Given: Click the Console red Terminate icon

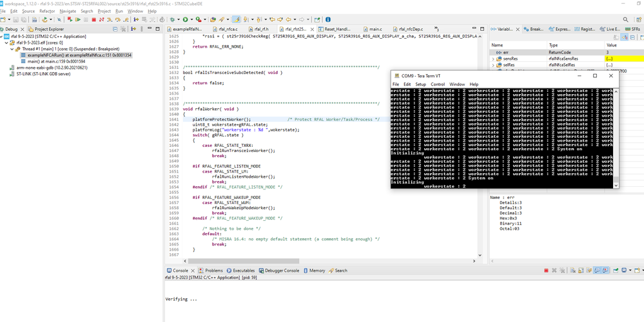Looking at the screenshot, I should pos(546,270).
